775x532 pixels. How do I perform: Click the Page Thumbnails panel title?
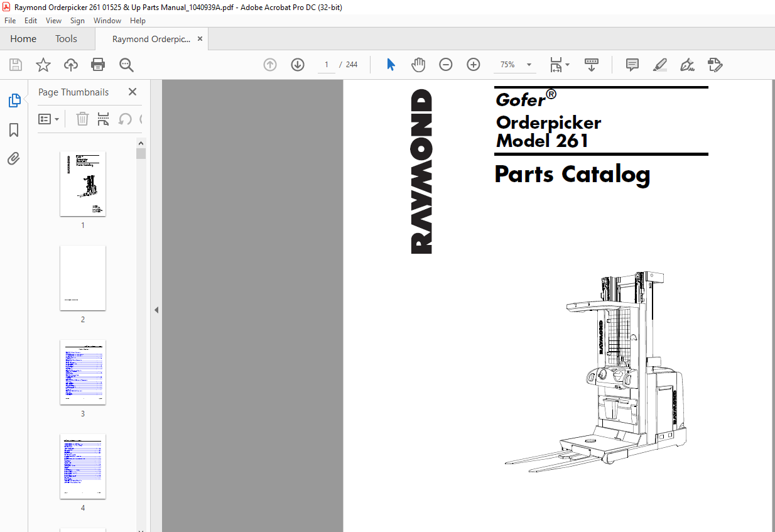click(73, 92)
